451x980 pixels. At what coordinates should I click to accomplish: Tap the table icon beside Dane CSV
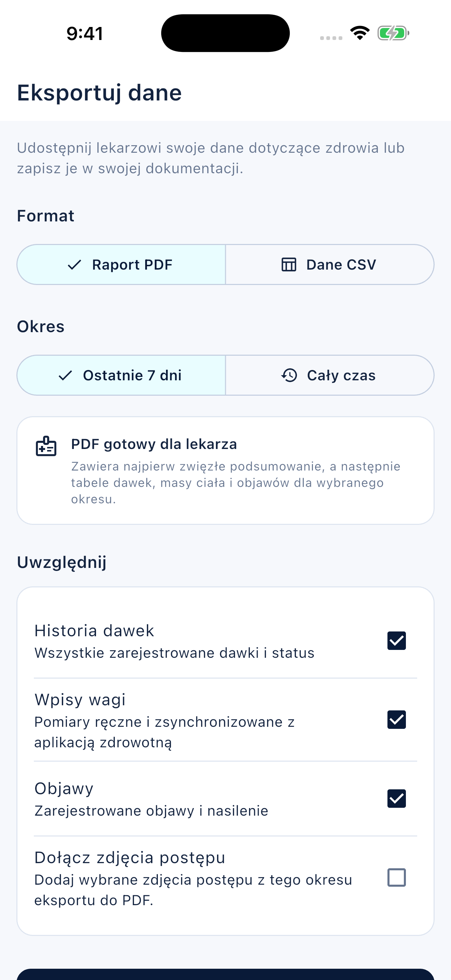289,265
